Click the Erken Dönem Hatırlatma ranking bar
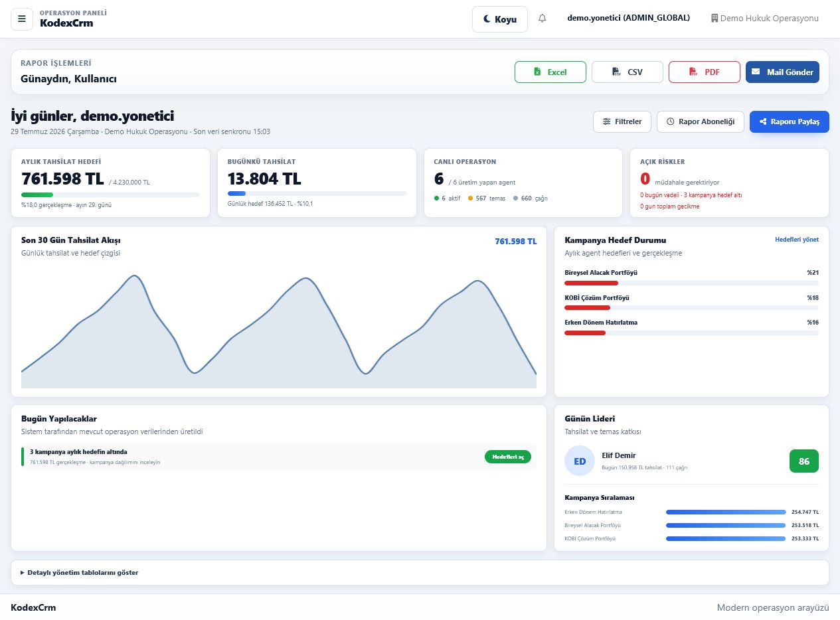Screen dimensions: 840x620 coord(726,512)
